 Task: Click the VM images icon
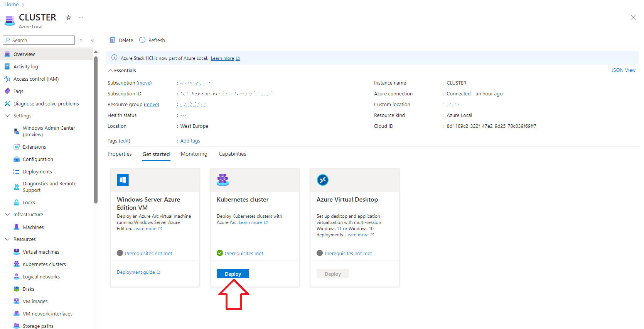pos(17,301)
